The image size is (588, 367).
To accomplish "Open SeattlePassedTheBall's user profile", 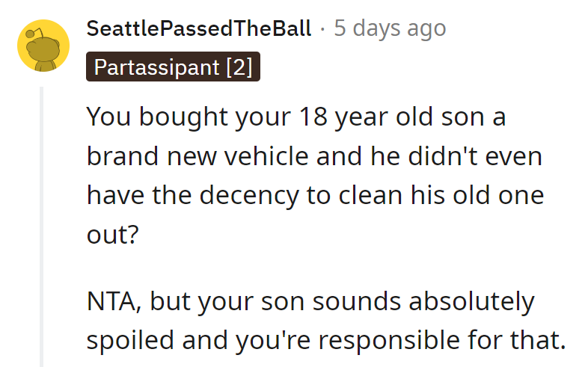I will point(199,29).
